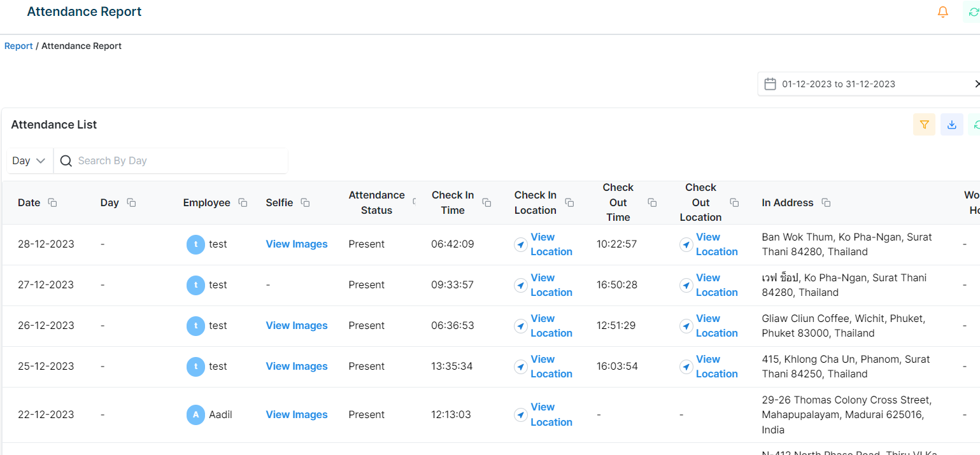View check-out location for 26-12-2023 row

[x=716, y=326]
